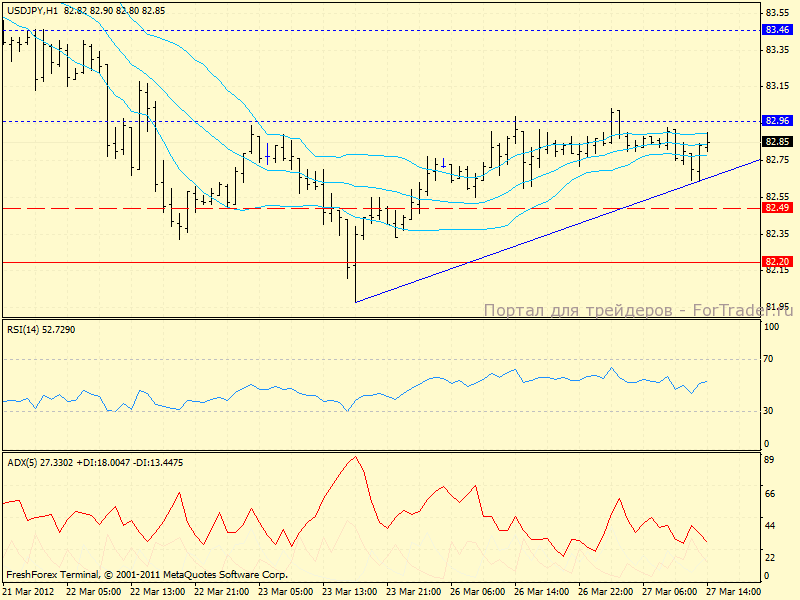Click the RSI 70 level label
This screenshot has height=600, width=800.
coord(771,358)
